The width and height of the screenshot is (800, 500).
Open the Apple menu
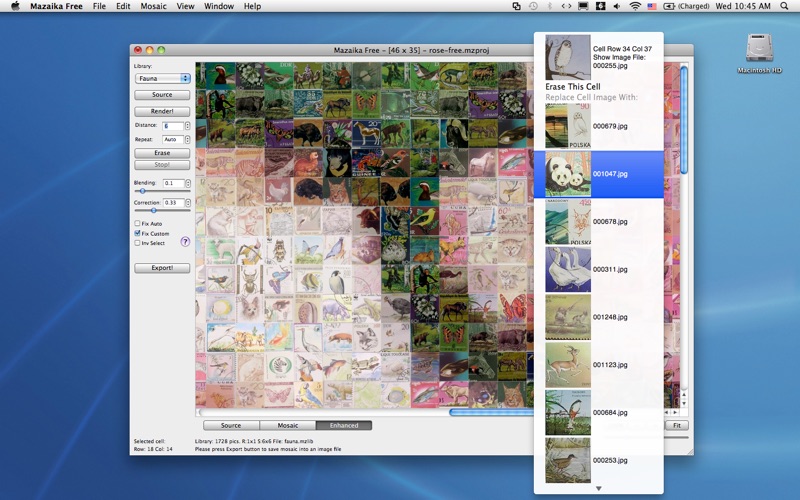(x=14, y=6)
